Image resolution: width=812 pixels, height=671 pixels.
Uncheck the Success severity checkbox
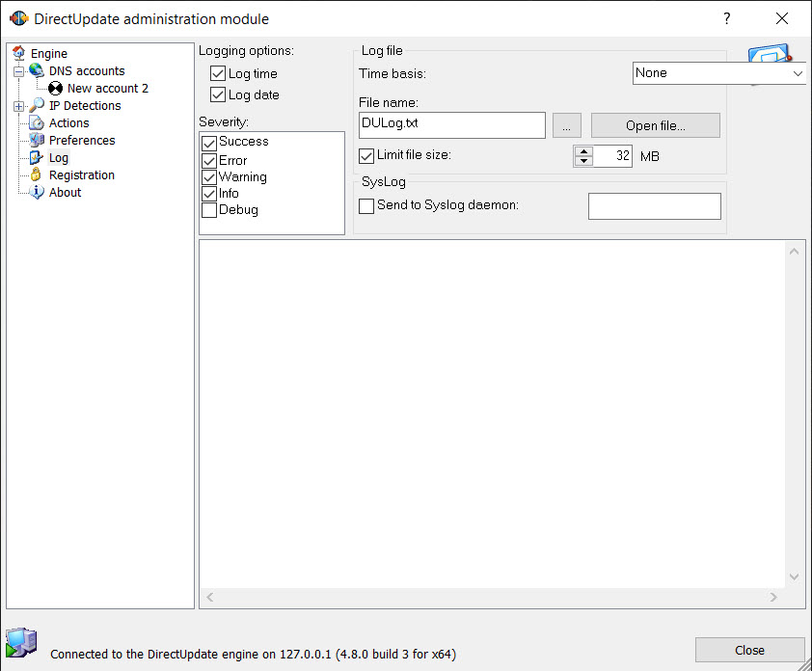209,143
